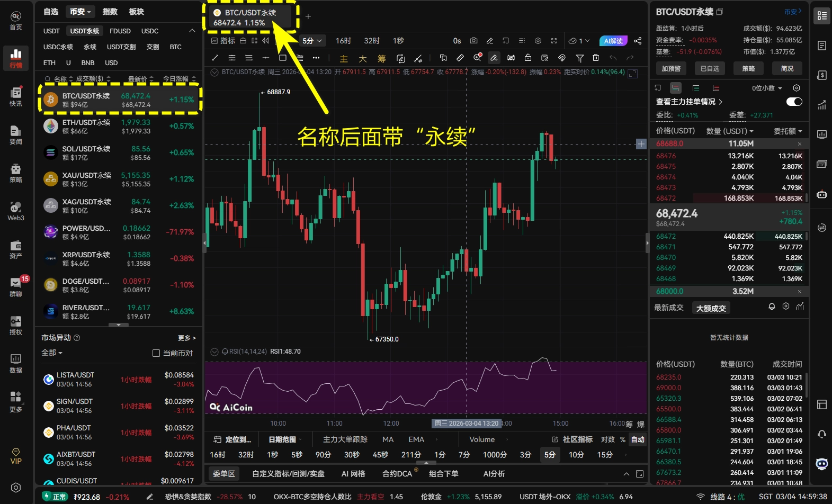Image resolution: width=832 pixels, height=504 pixels.
Task: Click the 简况 overview button
Action: point(787,68)
